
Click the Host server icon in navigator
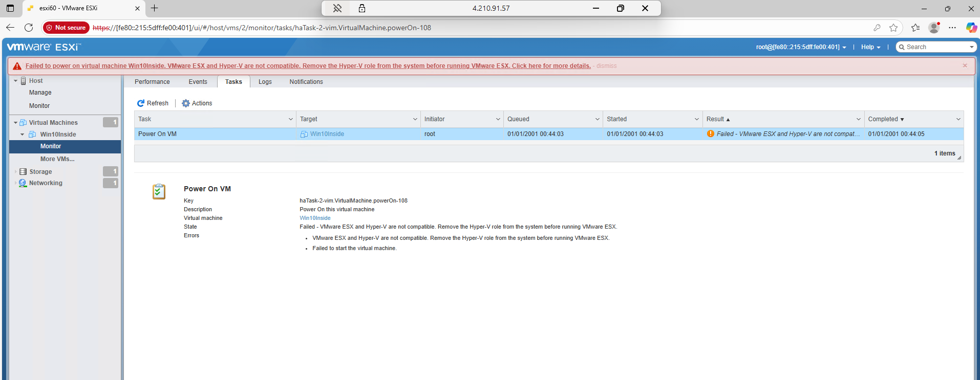coord(24,81)
